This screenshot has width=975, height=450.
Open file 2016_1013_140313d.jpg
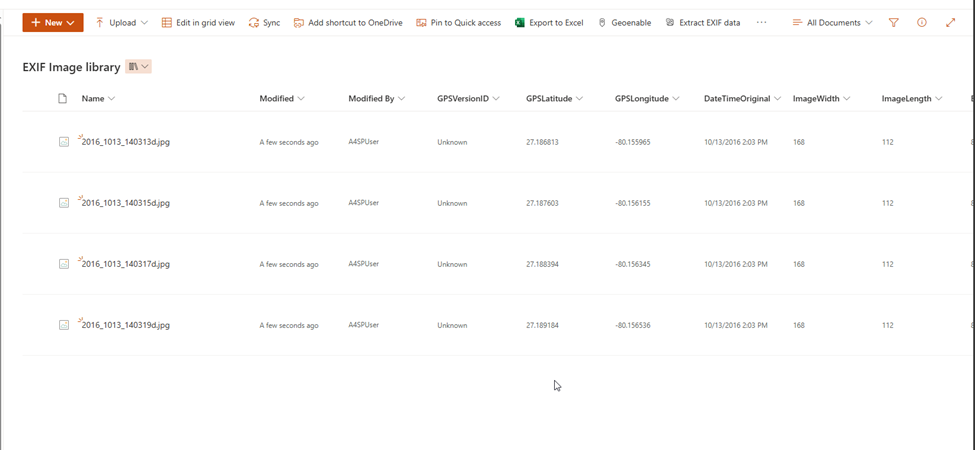[x=126, y=142]
